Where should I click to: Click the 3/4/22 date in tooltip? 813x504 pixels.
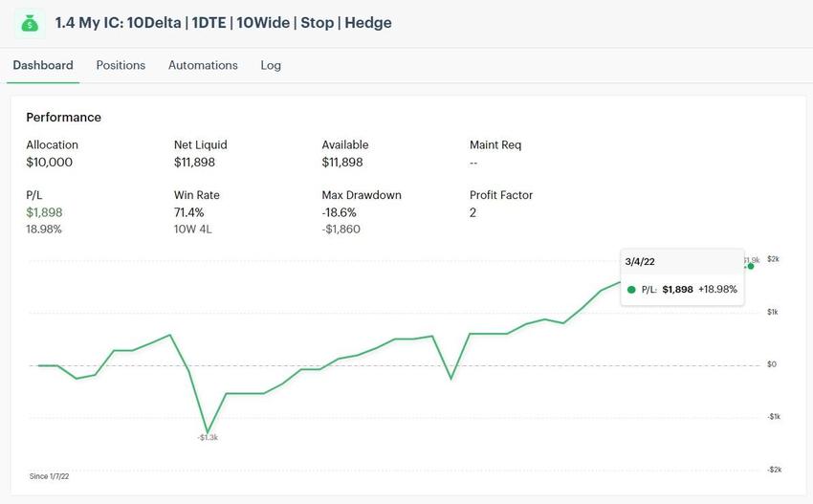point(639,261)
